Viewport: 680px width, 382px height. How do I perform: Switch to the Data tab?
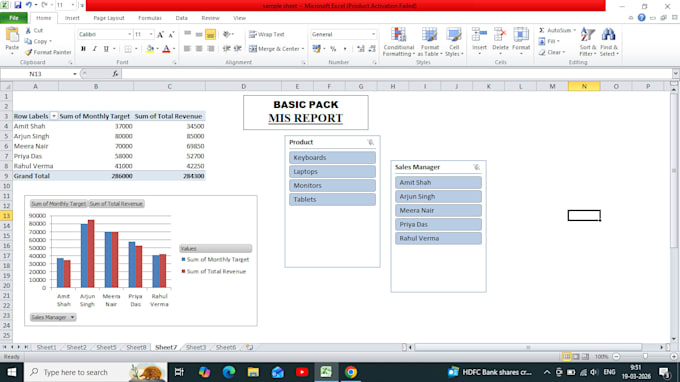181,18
